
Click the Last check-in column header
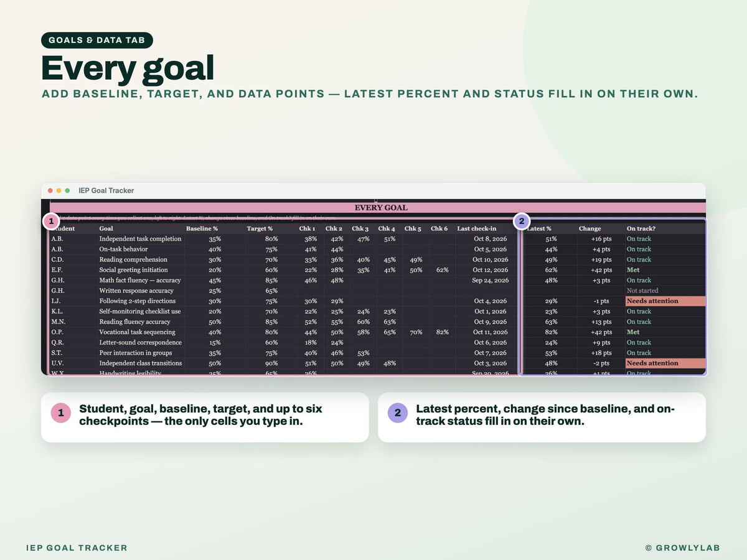coord(477,228)
